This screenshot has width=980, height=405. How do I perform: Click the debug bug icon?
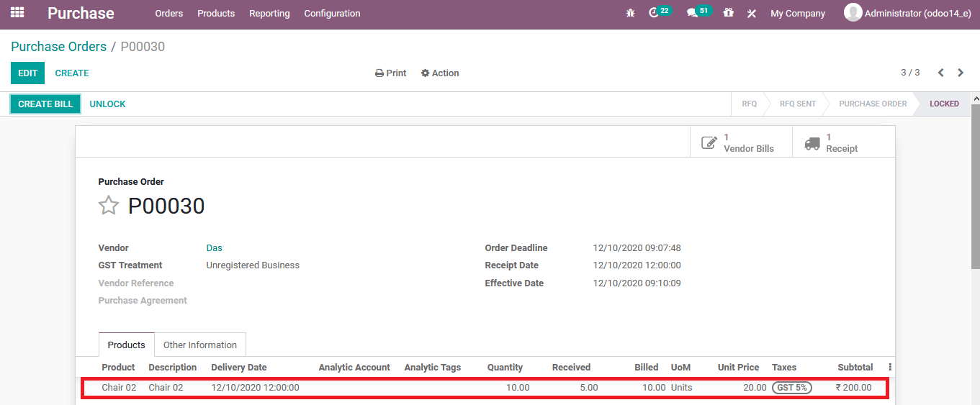[631, 13]
